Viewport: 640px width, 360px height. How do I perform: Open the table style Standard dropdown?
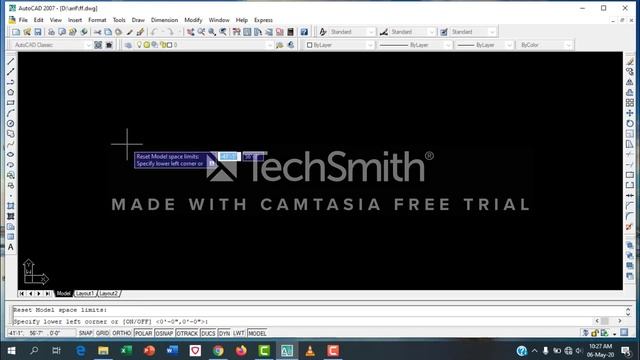coord(492,32)
